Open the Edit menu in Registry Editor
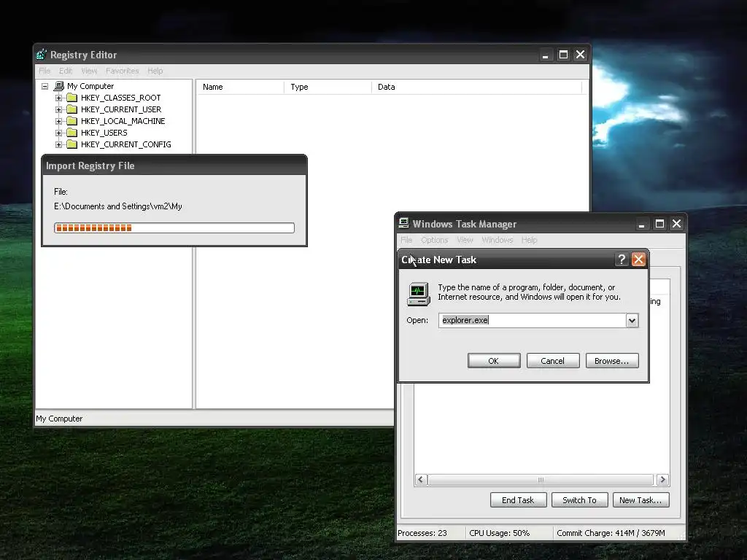 coord(66,71)
